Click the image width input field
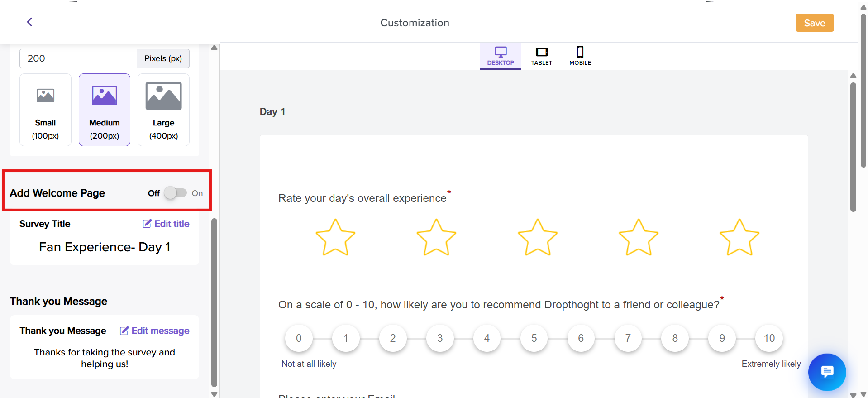The width and height of the screenshot is (868, 398). tap(78, 58)
